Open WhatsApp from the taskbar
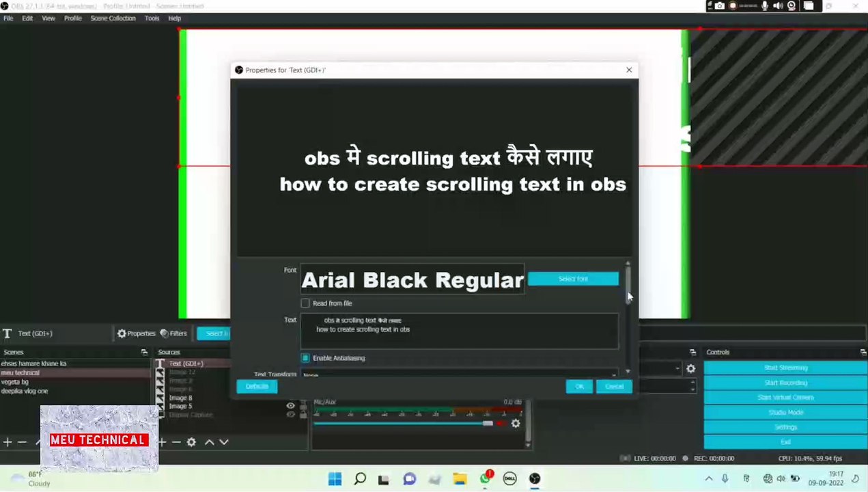The width and height of the screenshot is (868, 492). (x=485, y=479)
